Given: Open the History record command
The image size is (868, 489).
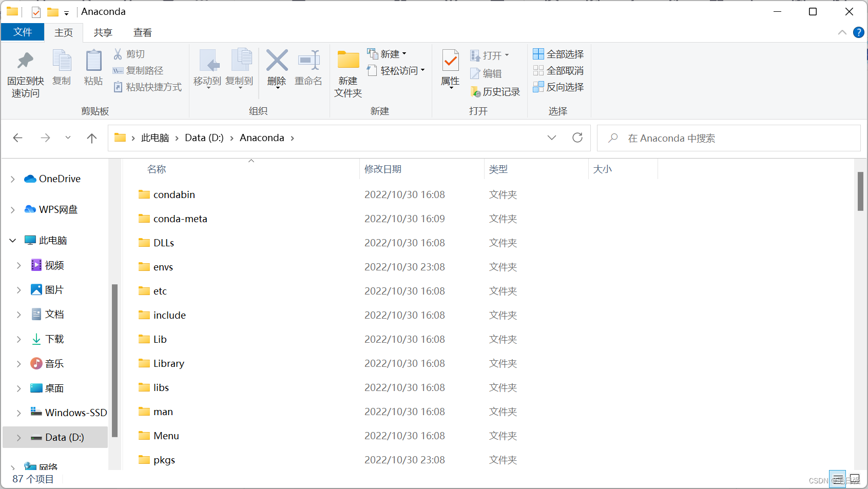Looking at the screenshot, I should click(495, 92).
